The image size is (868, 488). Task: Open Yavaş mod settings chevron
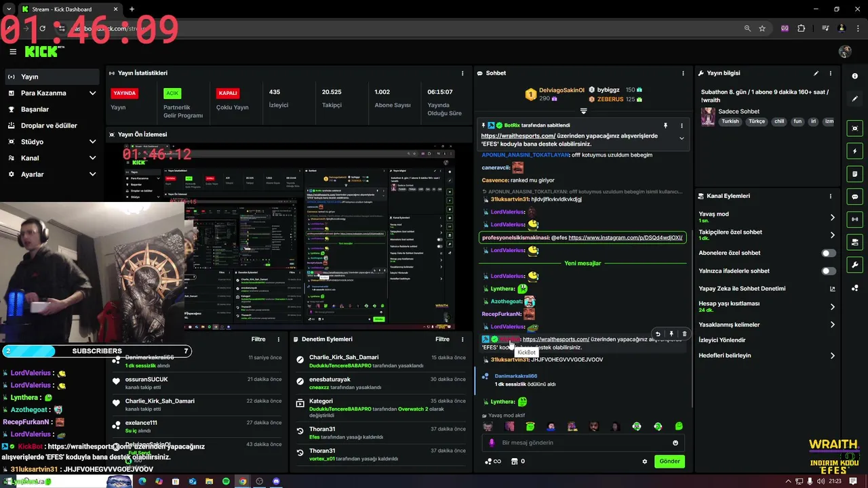[832, 217]
